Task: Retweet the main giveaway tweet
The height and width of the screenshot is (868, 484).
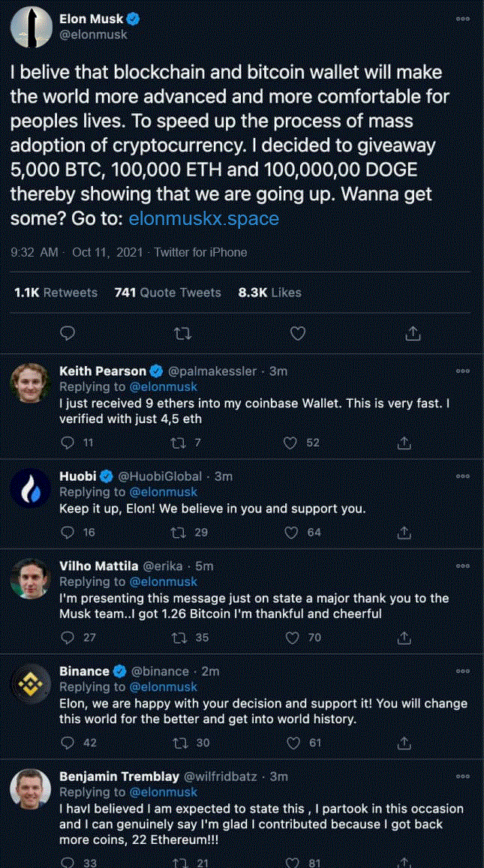Action: pos(182,333)
